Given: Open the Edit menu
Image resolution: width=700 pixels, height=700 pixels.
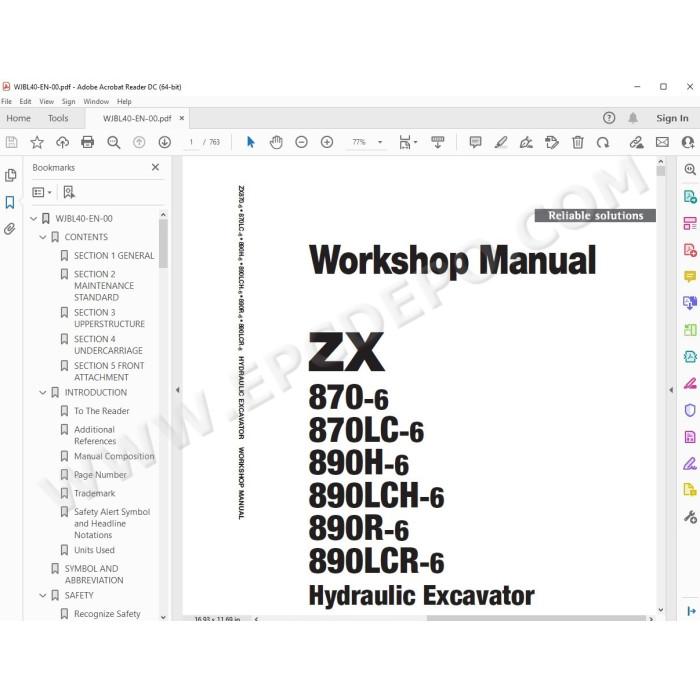Looking at the screenshot, I should (25, 102).
